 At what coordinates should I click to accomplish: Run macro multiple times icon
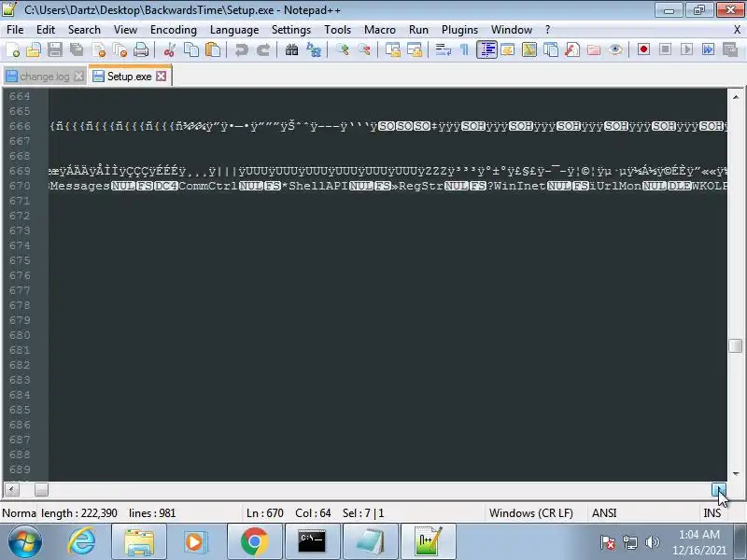(709, 49)
